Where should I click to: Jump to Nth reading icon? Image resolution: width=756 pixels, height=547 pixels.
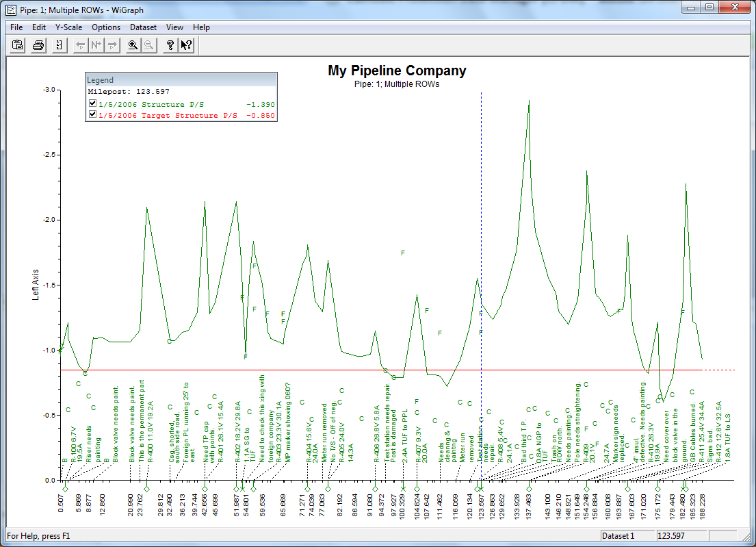point(96,45)
